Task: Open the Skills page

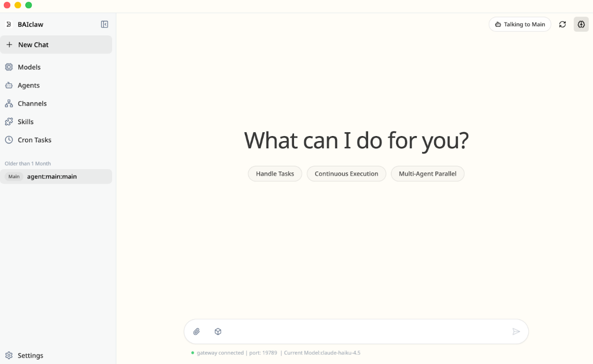Action: click(x=26, y=122)
